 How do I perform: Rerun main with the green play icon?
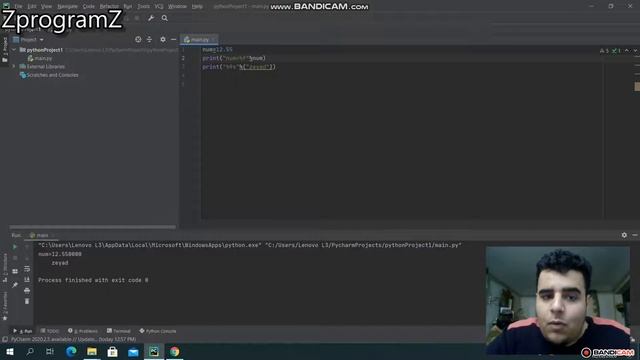(x=15, y=247)
